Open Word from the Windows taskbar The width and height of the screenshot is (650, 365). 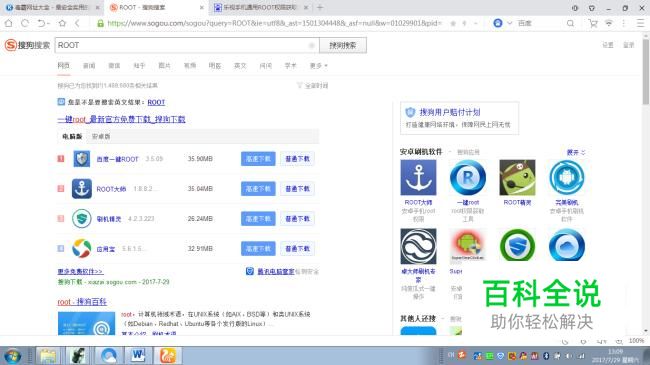pos(138,355)
